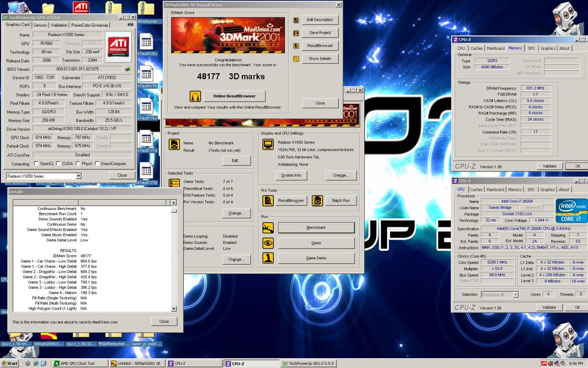Switch to the Validation tab in GPU-Z
The height and width of the screenshot is (368, 588).
tap(59, 25)
